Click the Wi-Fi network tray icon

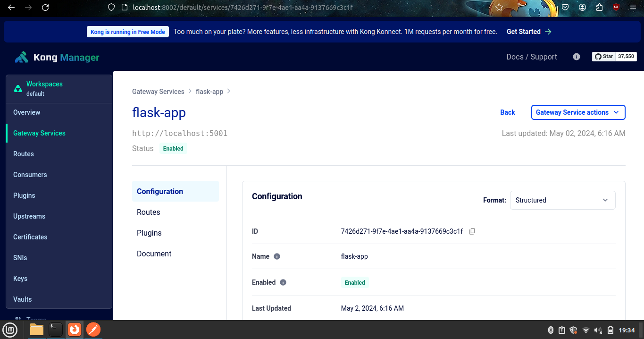586,330
